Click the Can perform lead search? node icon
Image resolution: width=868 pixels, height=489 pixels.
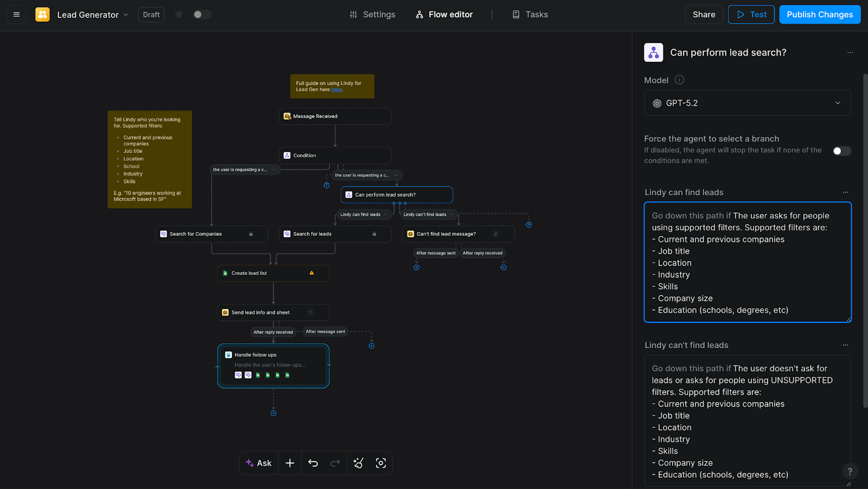point(349,195)
